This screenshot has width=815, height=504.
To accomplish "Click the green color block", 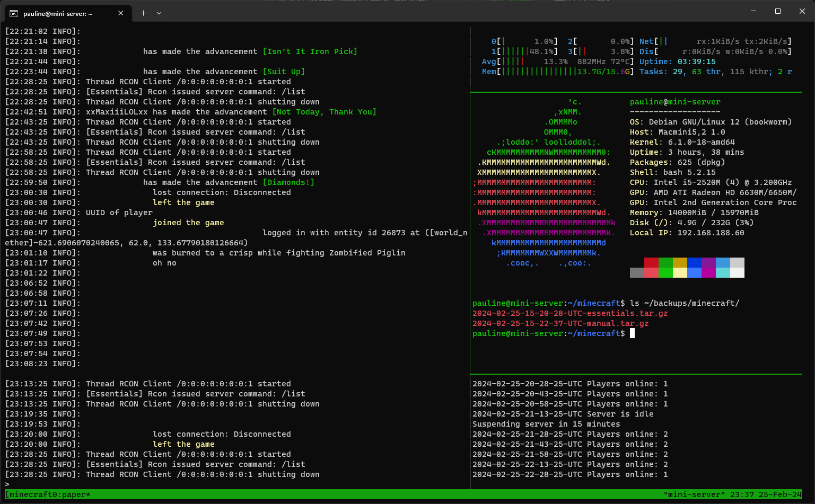I will [x=665, y=263].
